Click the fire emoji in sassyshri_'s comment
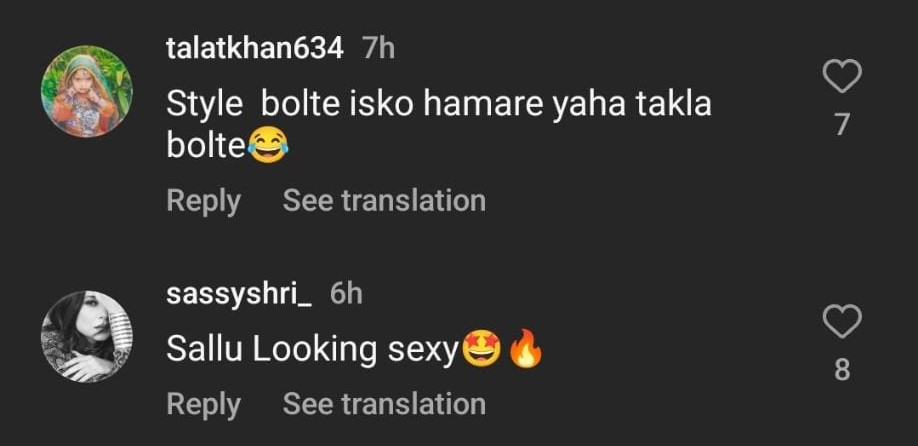The height and width of the screenshot is (446, 918). (524, 350)
